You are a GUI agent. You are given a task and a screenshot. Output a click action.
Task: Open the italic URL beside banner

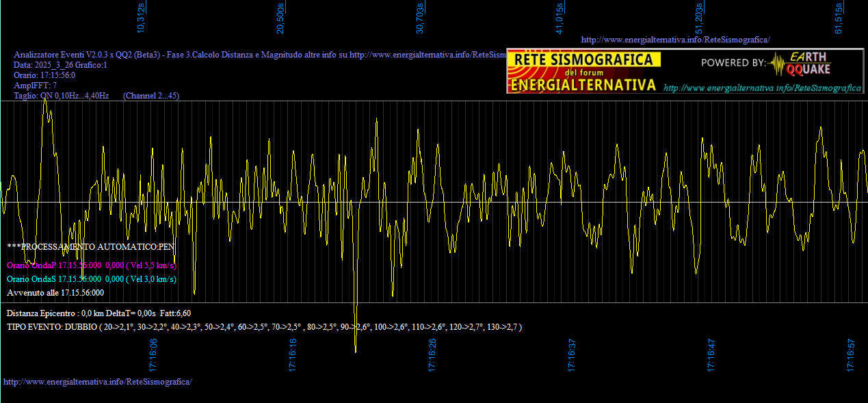coord(762,88)
